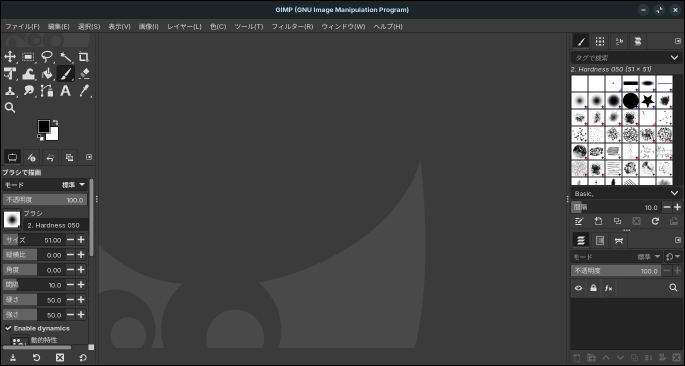This screenshot has height=366, width=685.
Task: Open the left dock tab configuration menu
Action: (x=89, y=157)
